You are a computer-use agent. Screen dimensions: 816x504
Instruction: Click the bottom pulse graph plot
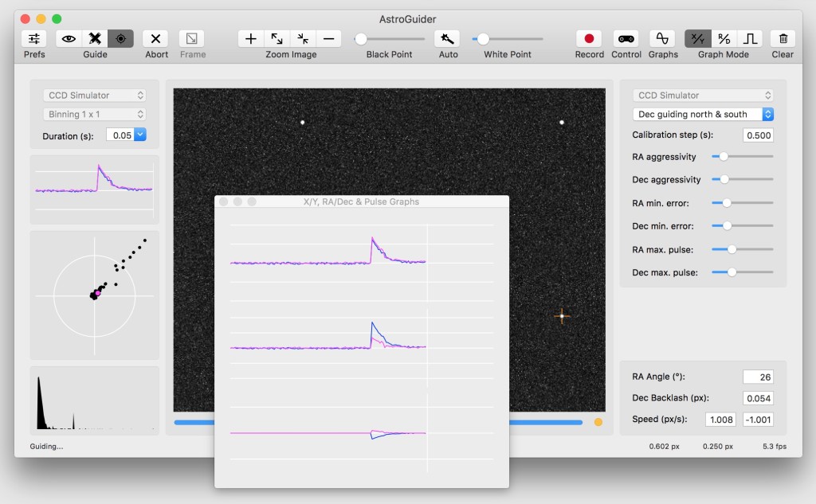[x=362, y=433]
